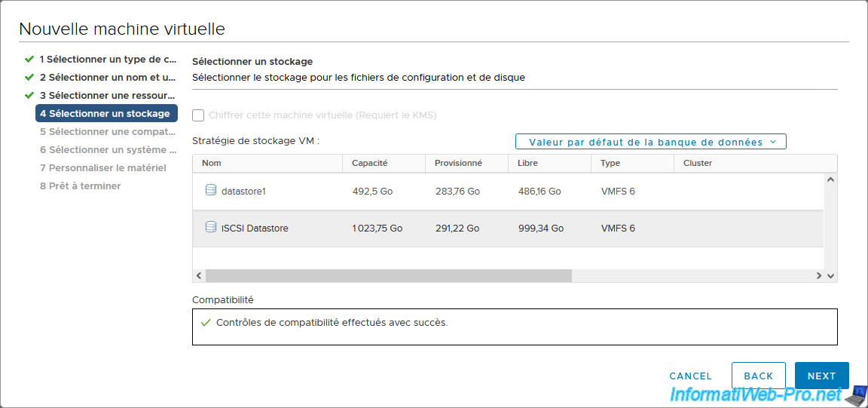868x408 pixels.
Task: Go to step 1 Sélectionner un type
Action: (108, 59)
